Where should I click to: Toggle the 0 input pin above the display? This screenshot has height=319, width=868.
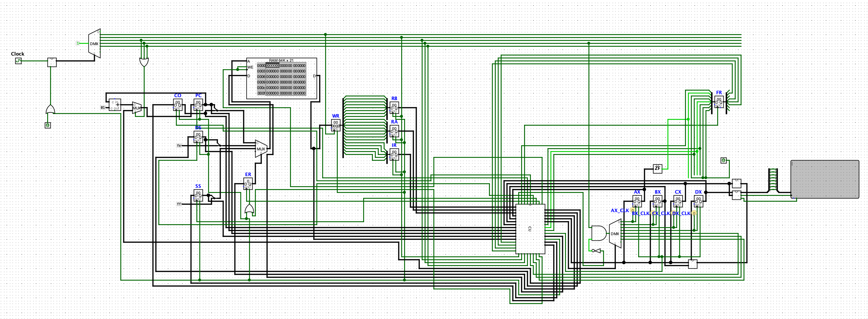click(x=723, y=160)
